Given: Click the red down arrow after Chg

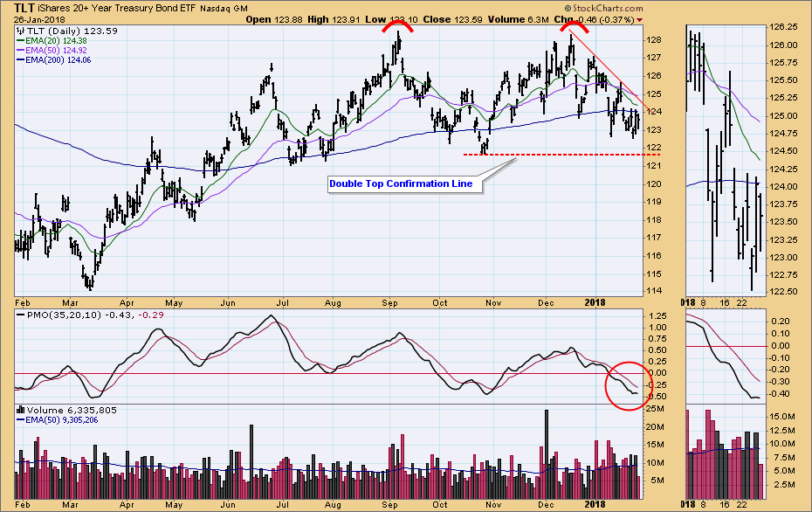Looking at the screenshot, I should 639,20.
